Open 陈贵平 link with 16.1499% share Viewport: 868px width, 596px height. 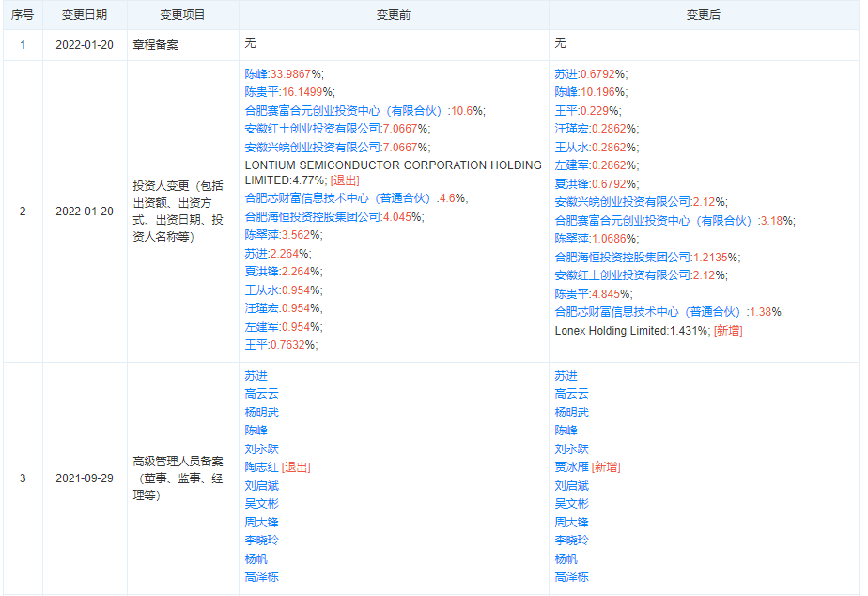tap(261, 92)
